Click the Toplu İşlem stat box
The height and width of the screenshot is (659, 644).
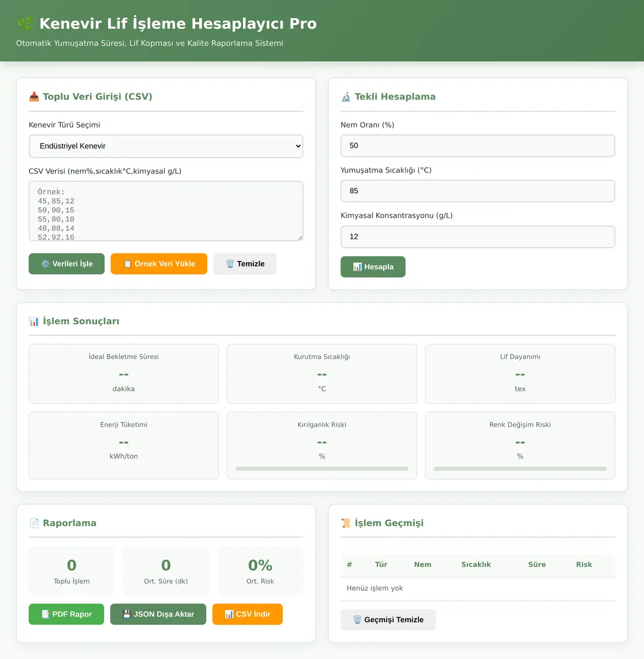(x=71, y=571)
